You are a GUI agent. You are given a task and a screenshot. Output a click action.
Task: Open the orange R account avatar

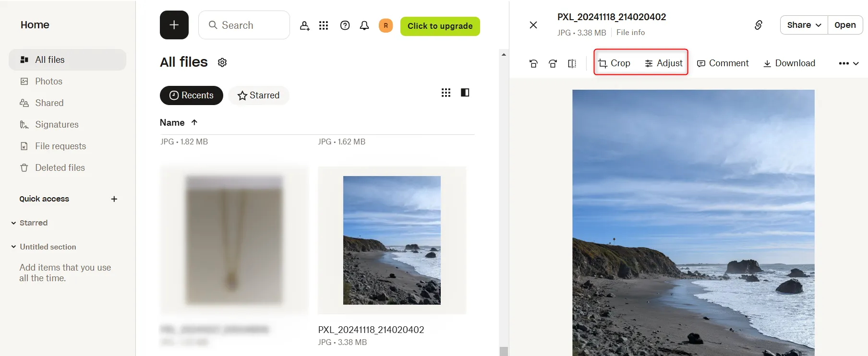pos(386,25)
